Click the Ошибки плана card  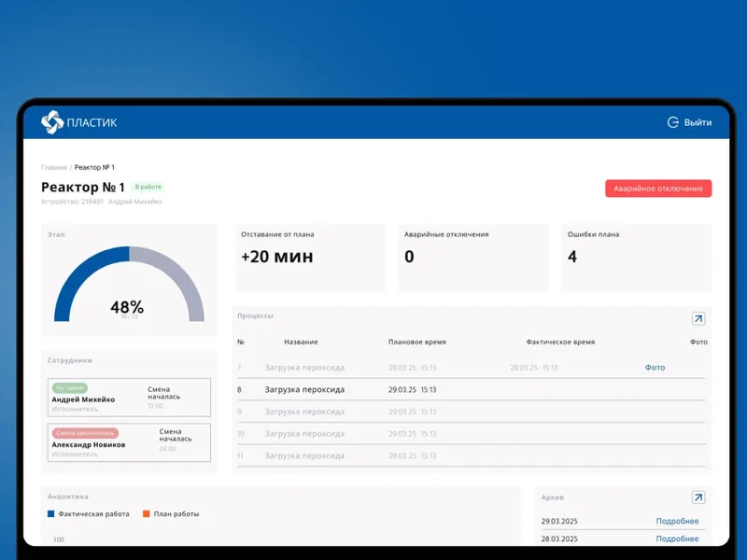pos(637,258)
